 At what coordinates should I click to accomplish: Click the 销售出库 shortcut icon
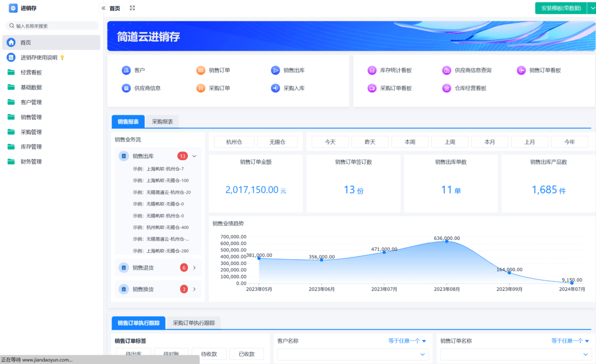point(275,71)
